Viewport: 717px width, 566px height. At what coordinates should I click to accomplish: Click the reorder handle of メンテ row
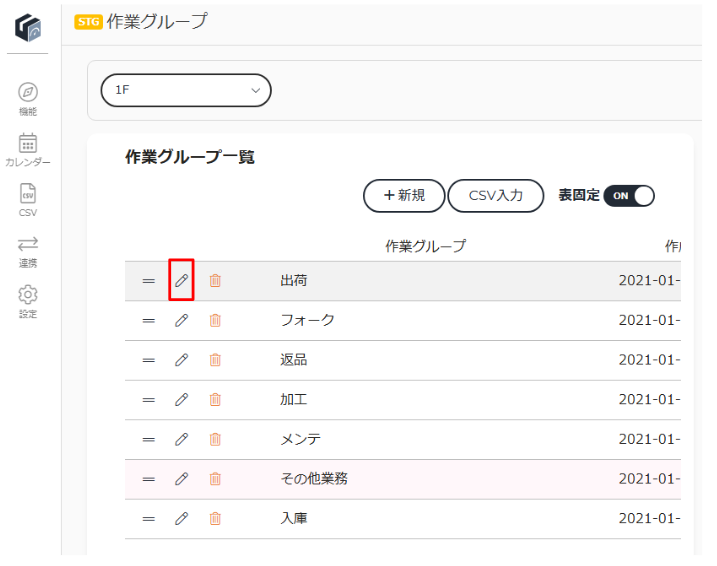149,440
